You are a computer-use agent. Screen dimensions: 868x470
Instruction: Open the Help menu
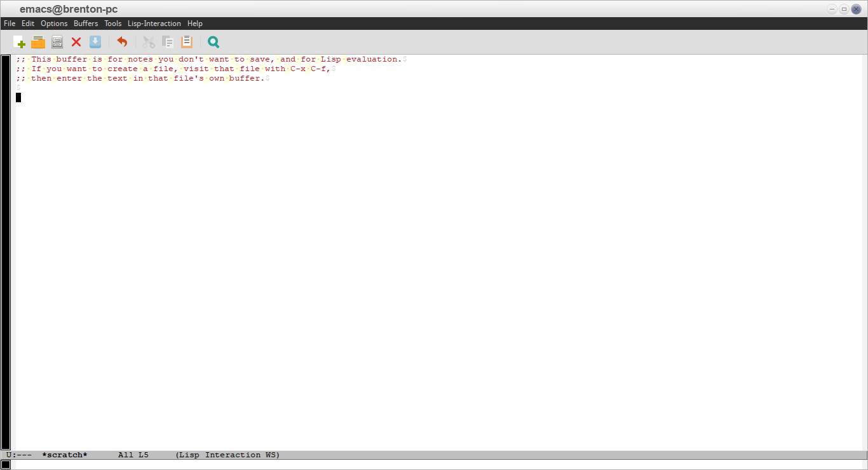tap(194, 23)
